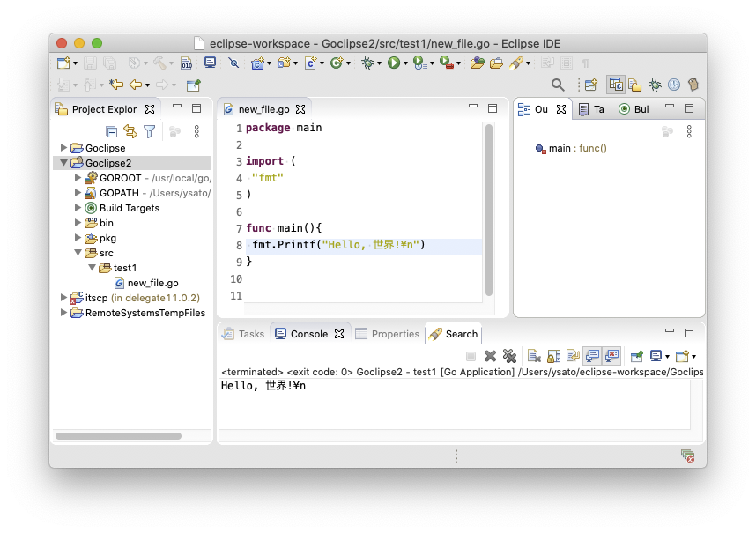756x533 pixels.
Task: Open the Run button dropdown arrow
Action: click(404, 63)
